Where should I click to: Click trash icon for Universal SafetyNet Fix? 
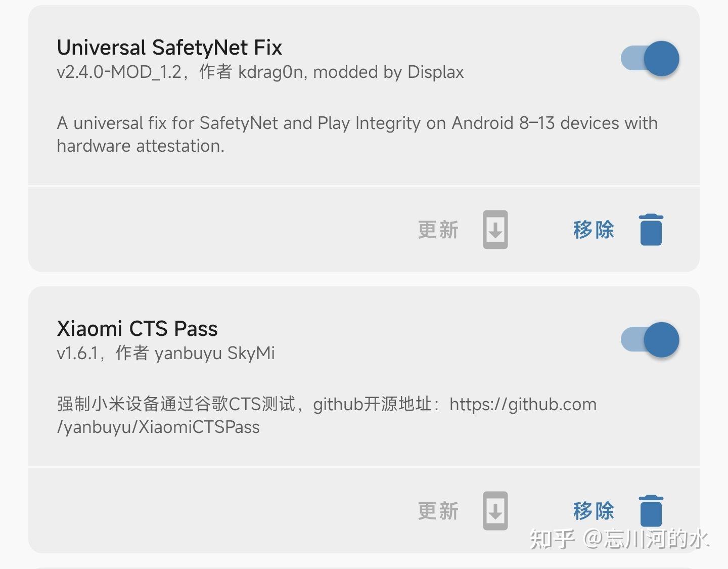pos(651,230)
